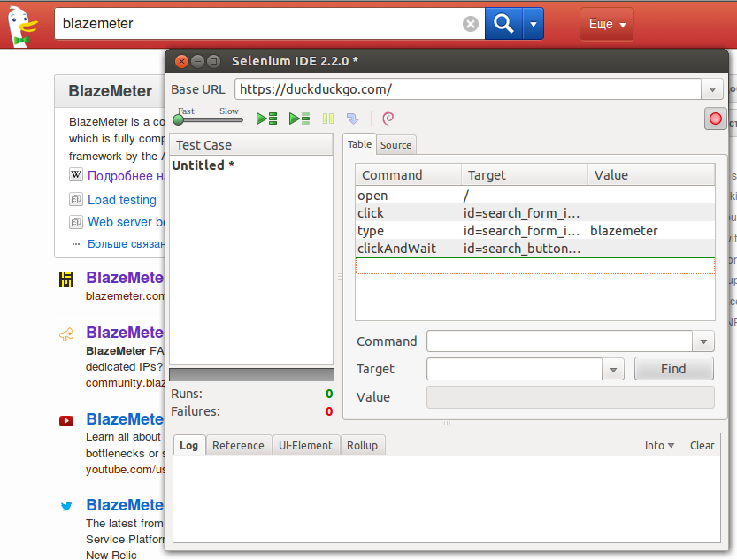Pause or resume the test run
737x560 pixels.
328,119
